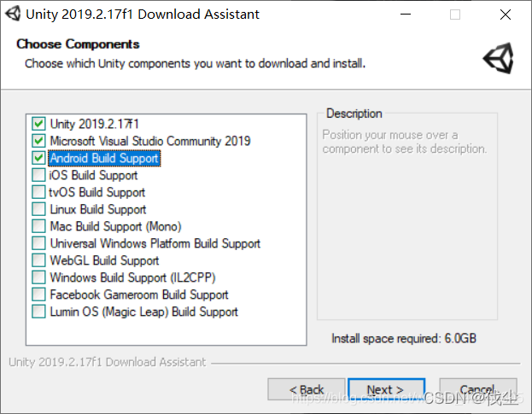Tick Windows Build Support (IL2CPP)
Image resolution: width=532 pixels, height=414 pixels.
point(38,277)
